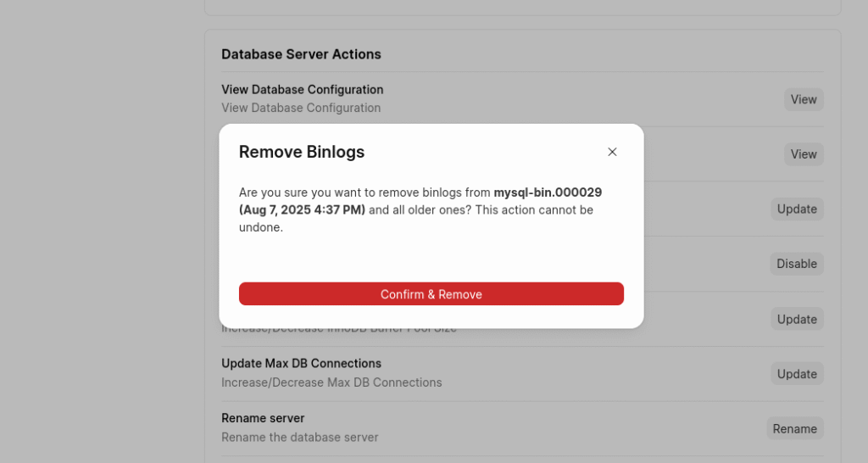
Task: Click the bold mysql-bin.000029 file name
Action: [x=548, y=192]
